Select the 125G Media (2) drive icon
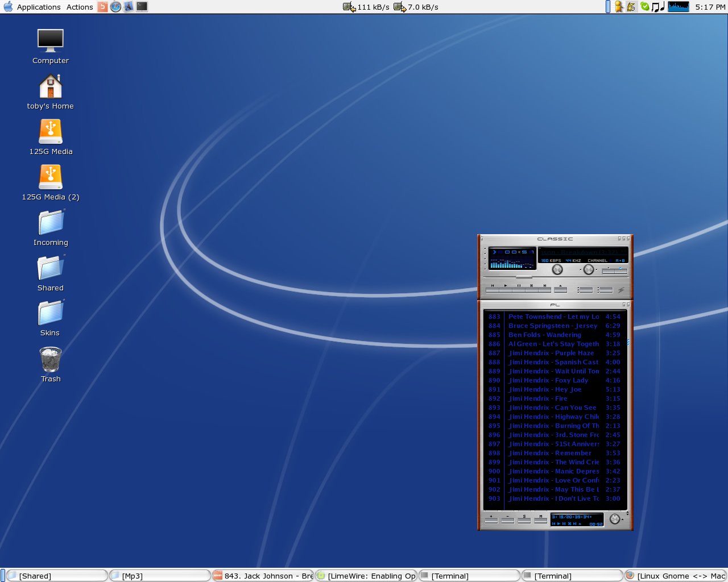Screen dimensions: 728x582 51,183
